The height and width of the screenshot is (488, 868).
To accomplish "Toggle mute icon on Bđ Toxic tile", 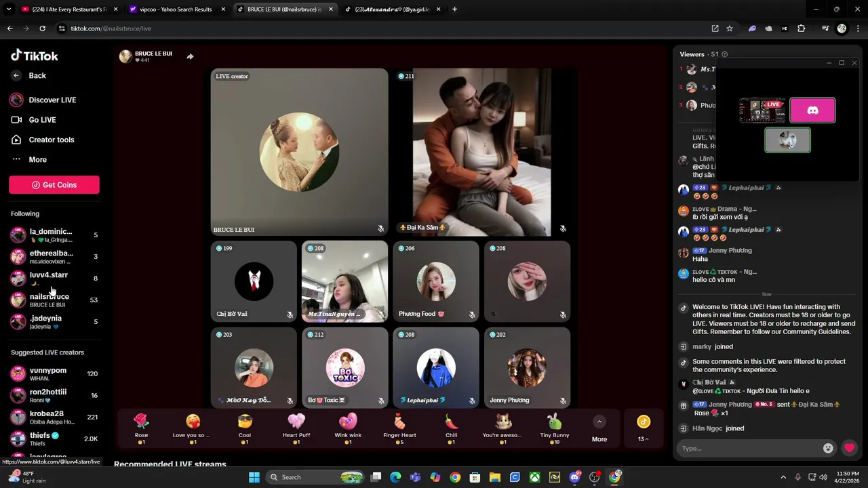I will pos(380,401).
